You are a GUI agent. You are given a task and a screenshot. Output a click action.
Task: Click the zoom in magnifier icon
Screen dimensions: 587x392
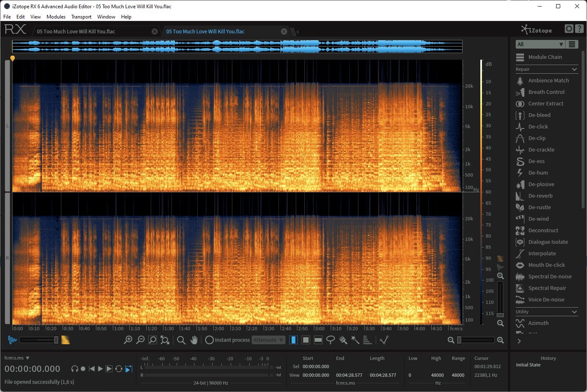point(128,340)
